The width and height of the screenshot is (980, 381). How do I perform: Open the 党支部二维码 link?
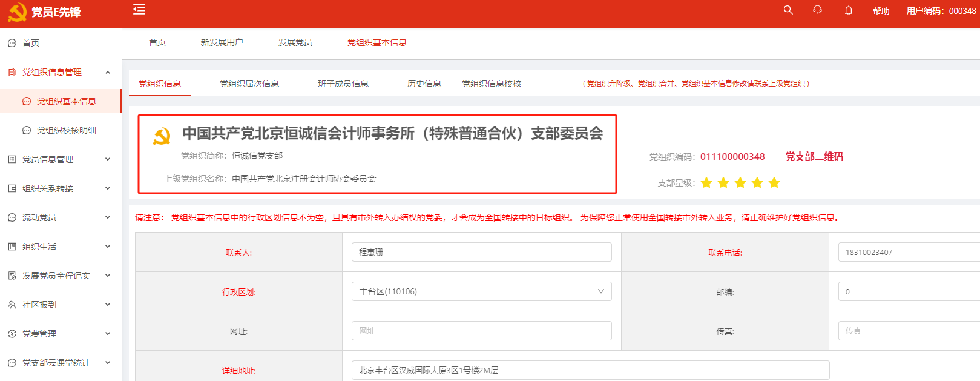click(x=814, y=156)
